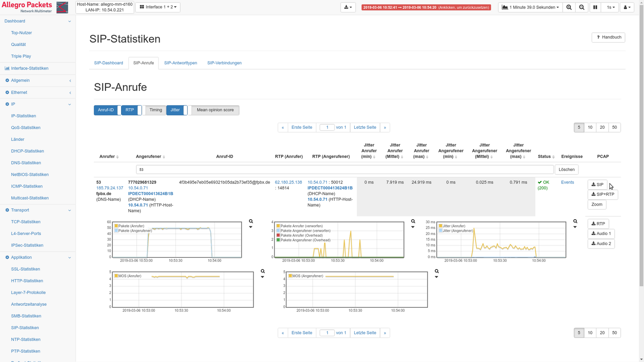Click the zoom out time range magnifier icon
644x362 pixels.
[x=582, y=7]
